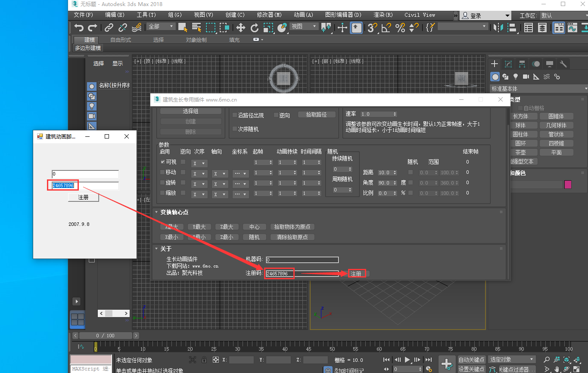Collapse the 关于 rollout
This screenshot has width=588, height=373.
click(x=156, y=249)
